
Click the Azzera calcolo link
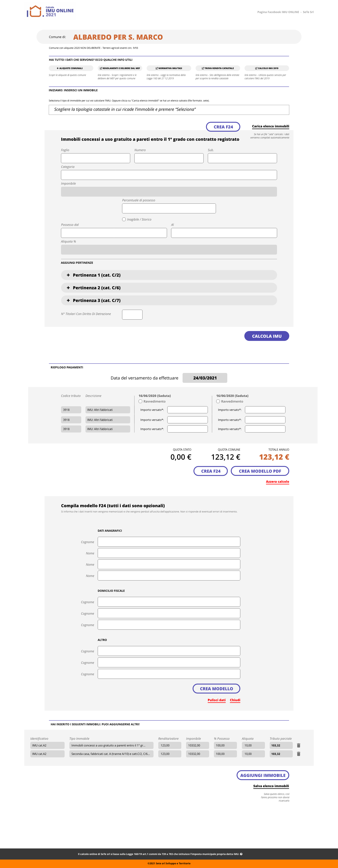(x=277, y=481)
